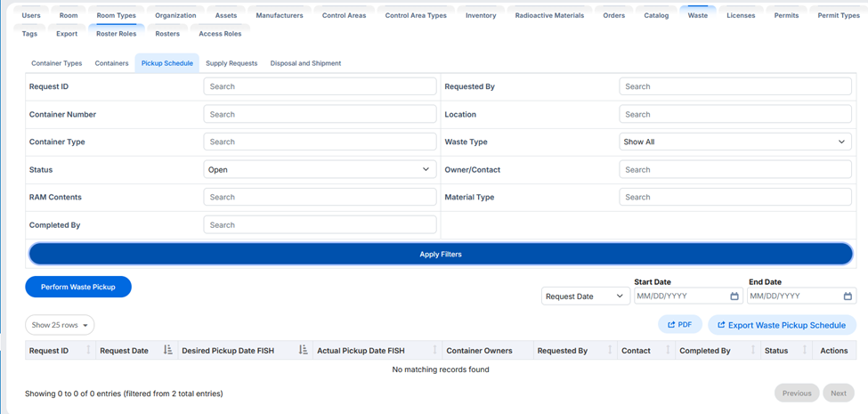
Task: Go to the Access Roles tab
Action: coord(220,34)
